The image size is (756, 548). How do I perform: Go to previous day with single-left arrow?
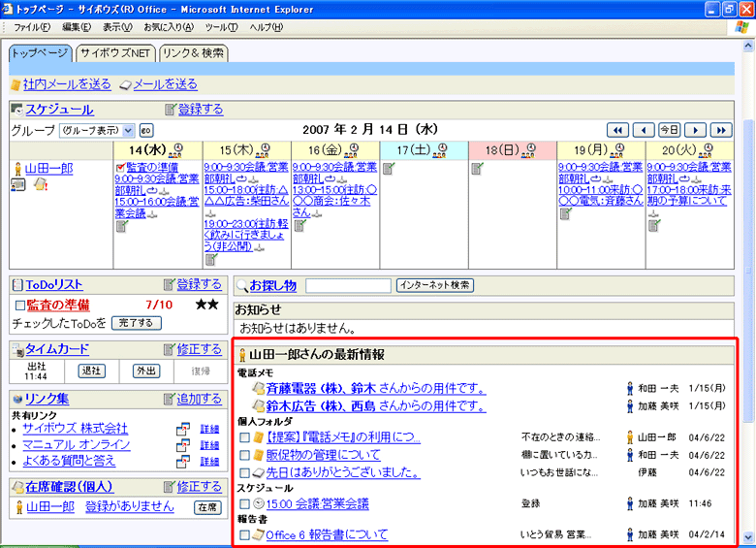(x=644, y=130)
